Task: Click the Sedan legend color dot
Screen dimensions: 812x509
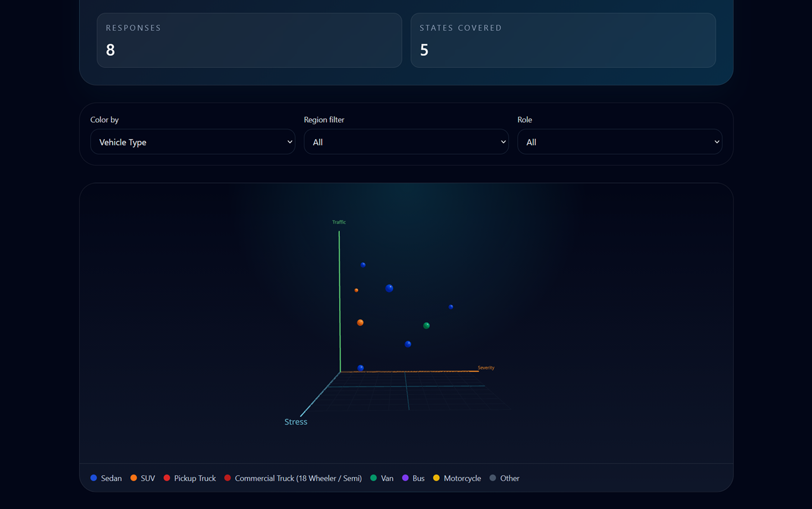Action: coord(93,478)
